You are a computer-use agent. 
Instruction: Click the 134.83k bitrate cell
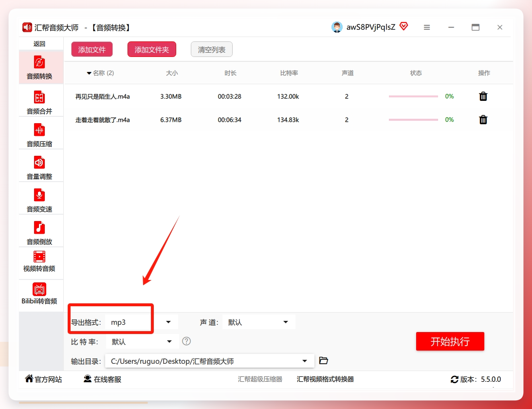(x=288, y=120)
